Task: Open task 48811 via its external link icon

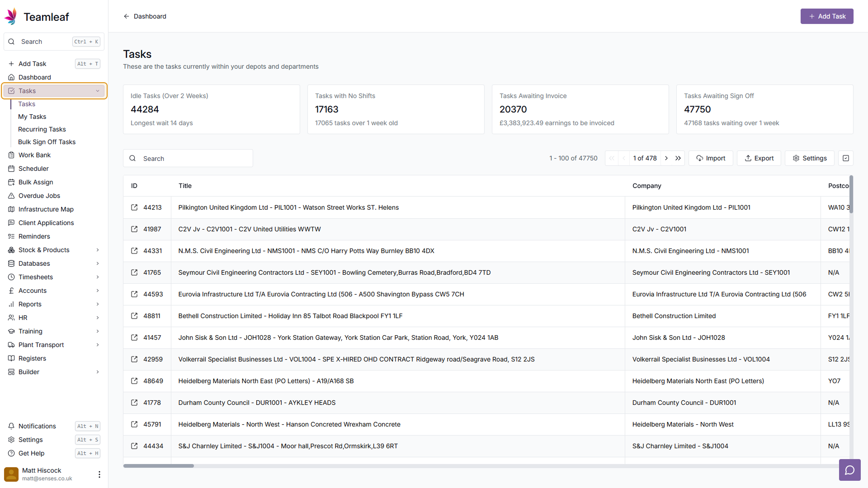Action: 134,316
